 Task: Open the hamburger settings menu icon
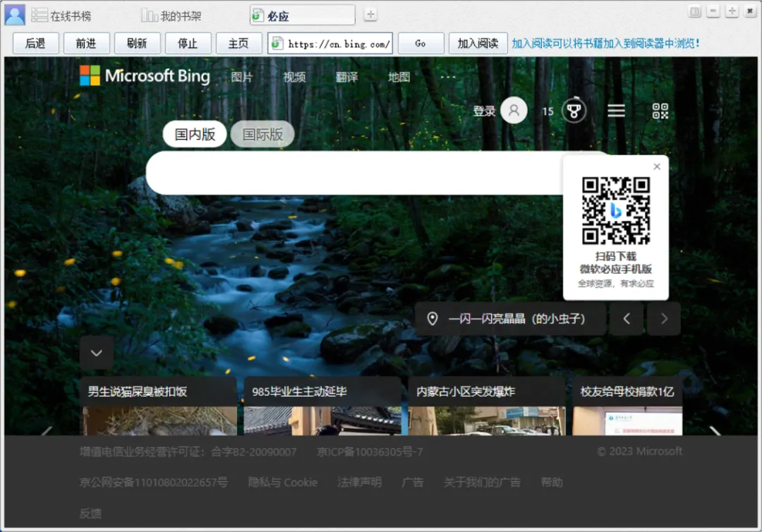pyautogui.click(x=616, y=111)
